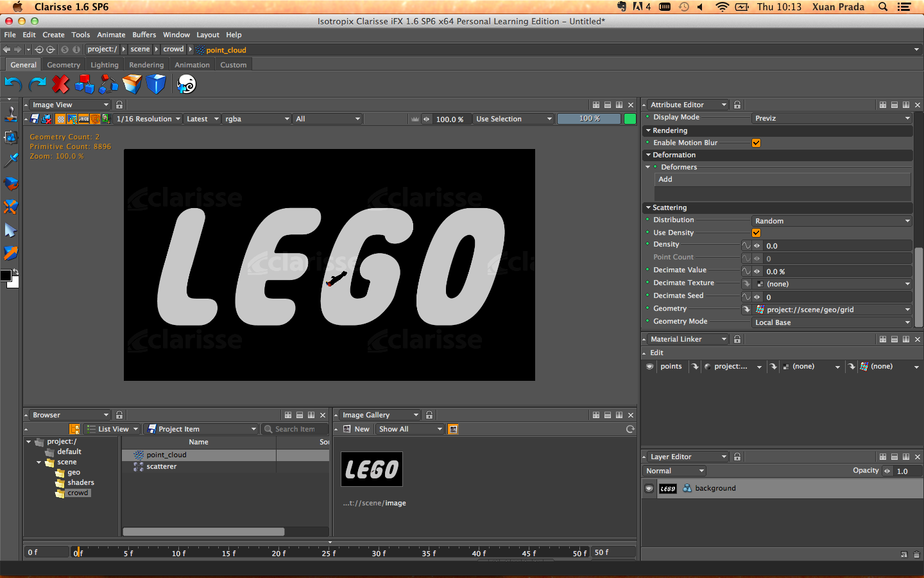Image resolution: width=924 pixels, height=578 pixels.
Task: Open the Buffers menu
Action: pos(144,35)
